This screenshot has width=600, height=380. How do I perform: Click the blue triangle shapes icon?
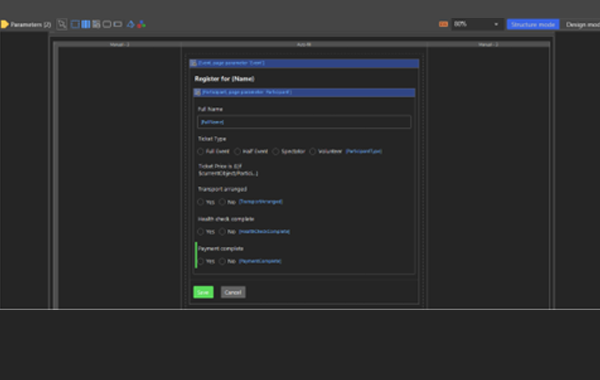pos(130,24)
